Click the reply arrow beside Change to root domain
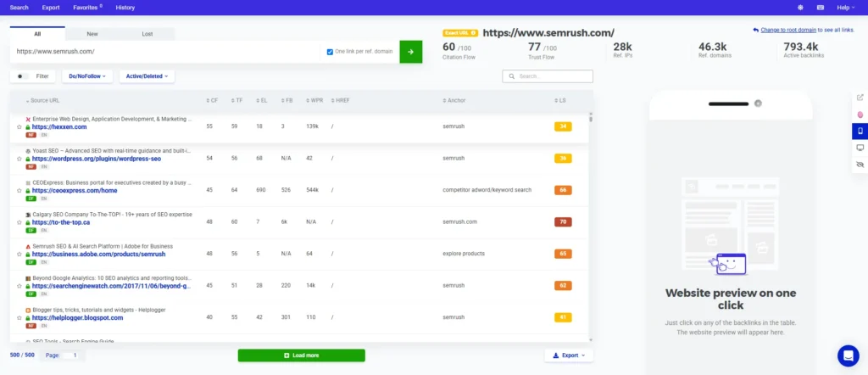This screenshot has width=868, height=375. 755,31
